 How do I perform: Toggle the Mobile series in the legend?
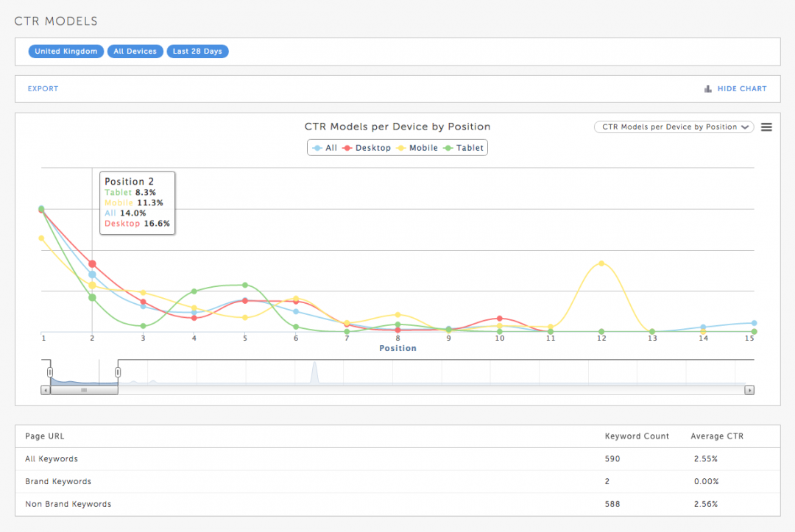(x=417, y=148)
